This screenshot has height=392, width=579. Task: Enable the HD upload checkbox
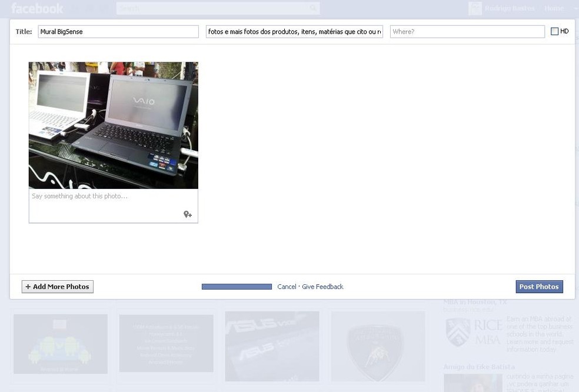554,31
